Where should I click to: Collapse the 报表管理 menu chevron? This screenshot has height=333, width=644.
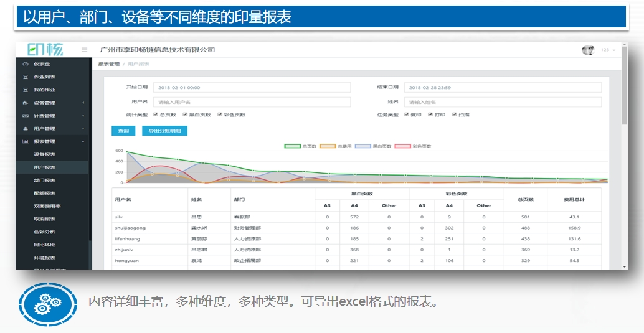(x=83, y=142)
